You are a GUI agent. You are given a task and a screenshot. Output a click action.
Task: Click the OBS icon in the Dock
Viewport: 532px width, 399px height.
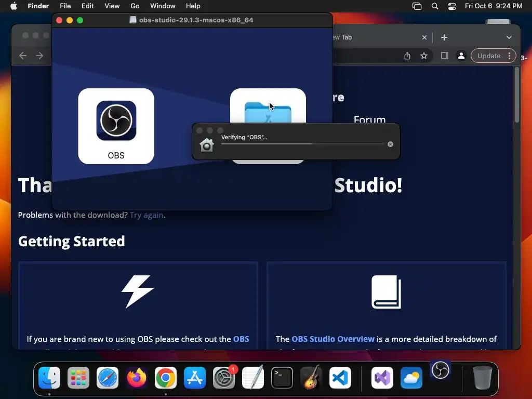click(441, 370)
